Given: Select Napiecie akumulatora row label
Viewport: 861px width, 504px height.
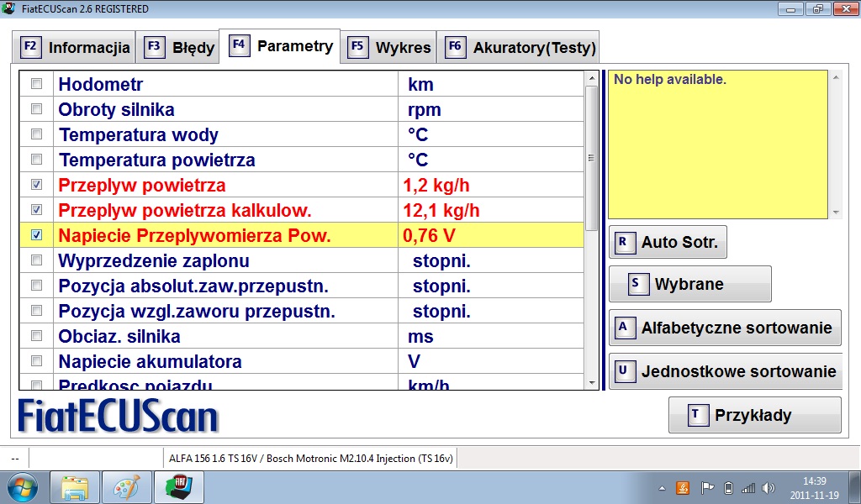Looking at the screenshot, I should click(x=150, y=362).
